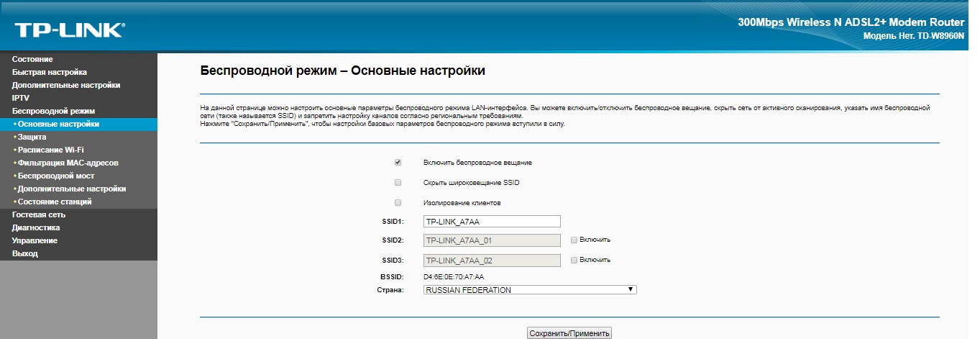
Task: Open Фильтрация MAC-адресов page
Action: coord(68,163)
